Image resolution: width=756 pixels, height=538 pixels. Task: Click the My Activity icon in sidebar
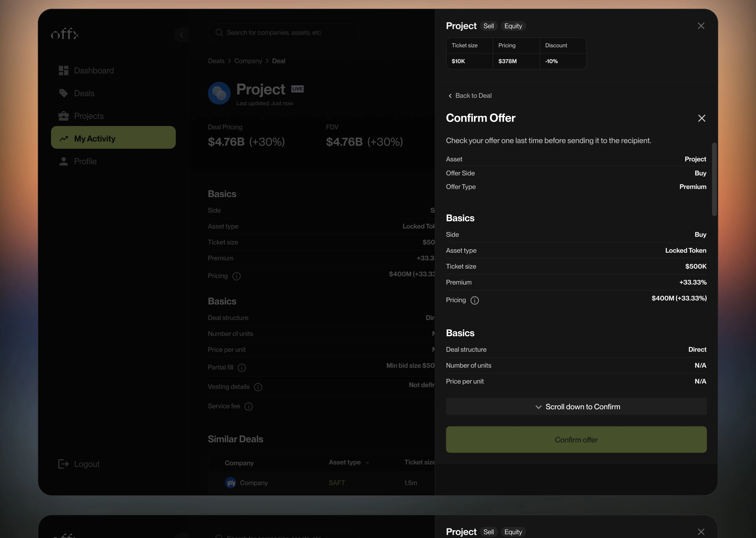(x=63, y=139)
